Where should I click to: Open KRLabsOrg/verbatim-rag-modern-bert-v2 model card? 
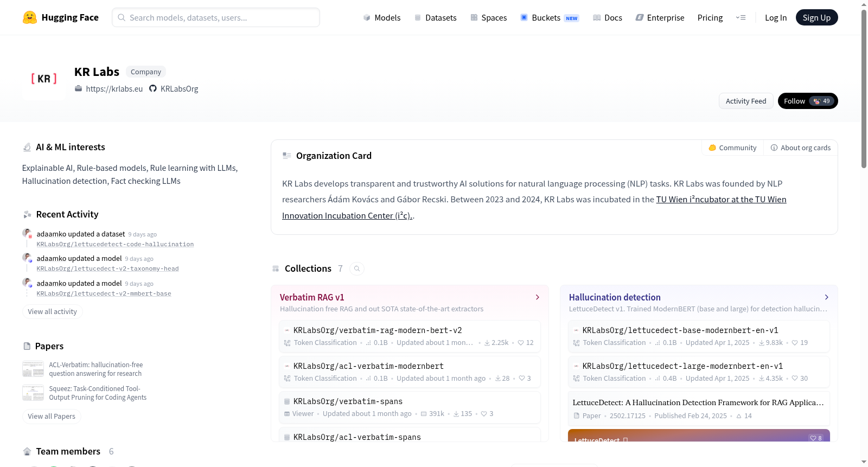(410, 336)
